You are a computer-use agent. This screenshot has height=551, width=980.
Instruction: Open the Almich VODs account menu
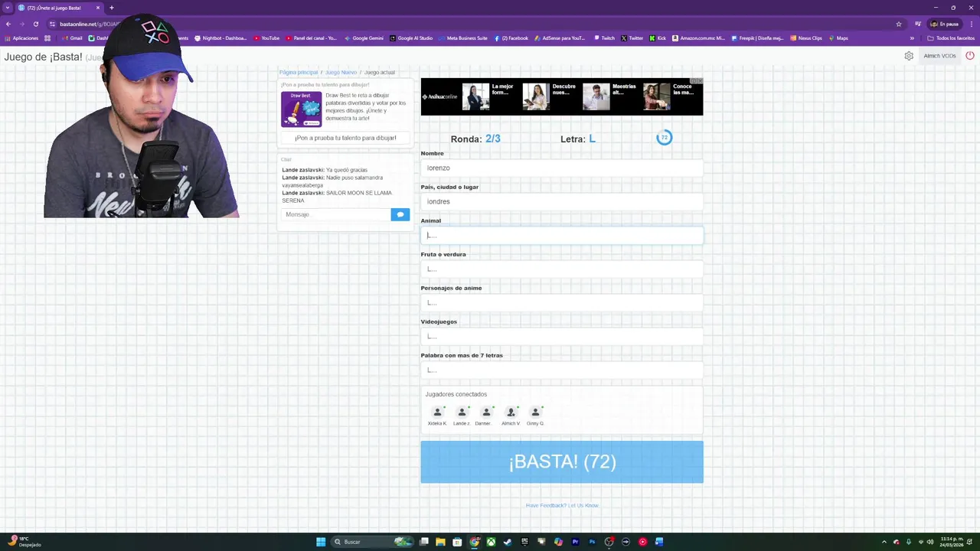click(x=939, y=56)
